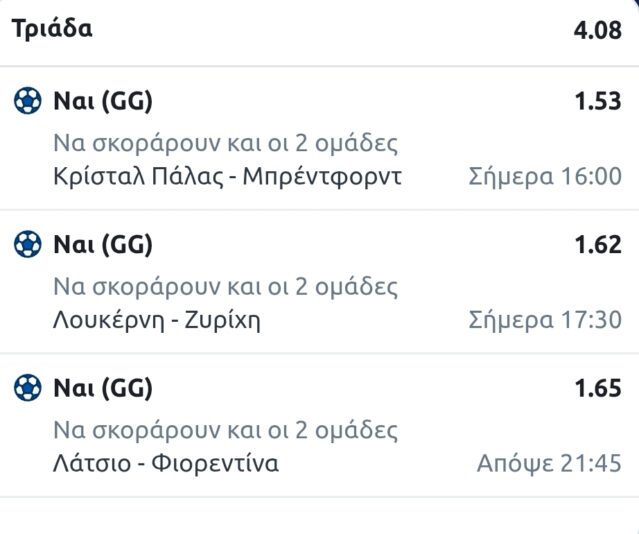The image size is (639, 534).
Task: Open the Κρίσταλ Πάλας - Μπρέντφορντ match
Action: coord(227,177)
